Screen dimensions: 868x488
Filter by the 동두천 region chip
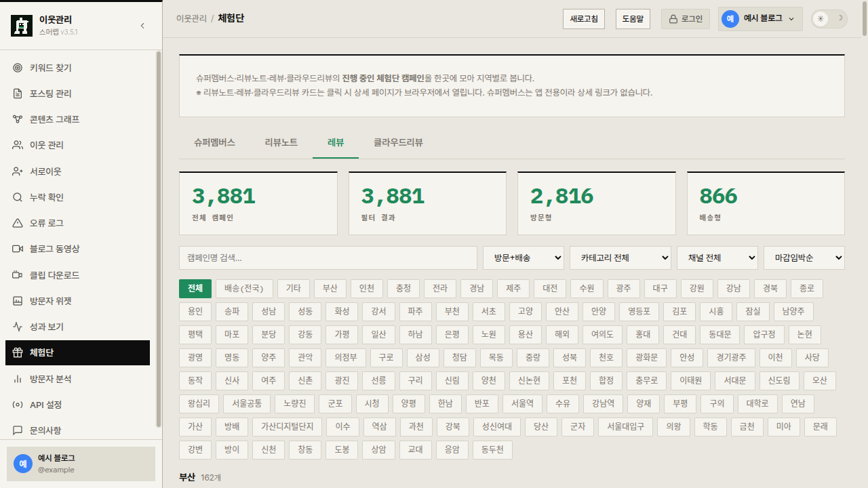pyautogui.click(x=492, y=450)
